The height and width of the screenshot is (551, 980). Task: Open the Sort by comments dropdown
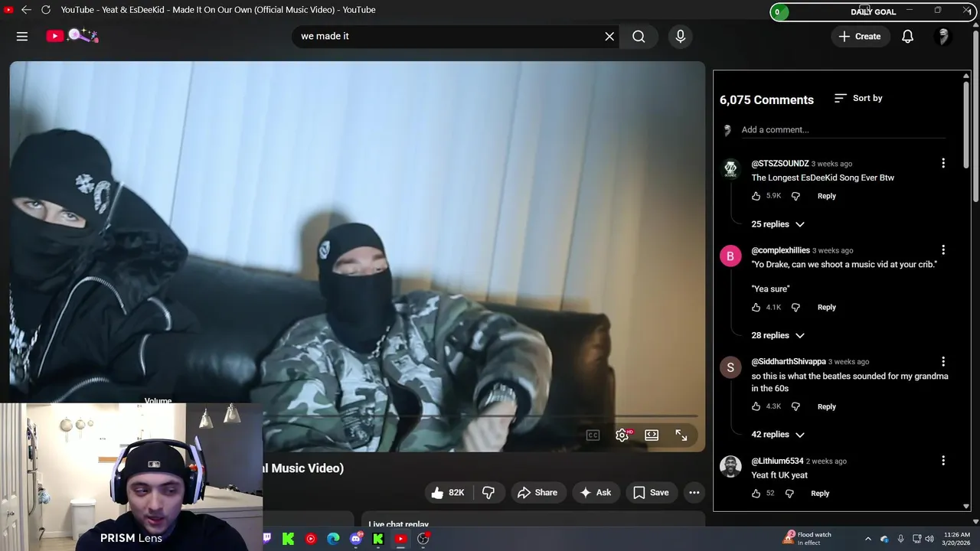click(858, 98)
